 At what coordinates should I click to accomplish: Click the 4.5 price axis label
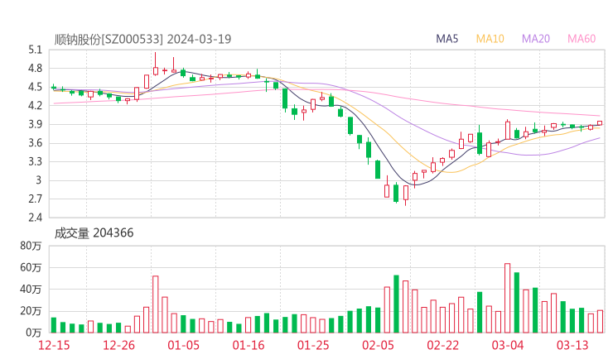click(x=35, y=87)
